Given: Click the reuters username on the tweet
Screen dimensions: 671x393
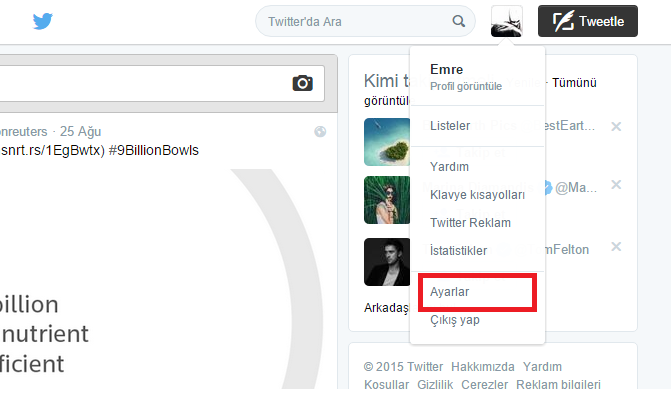Looking at the screenshot, I should click(x=24, y=131).
